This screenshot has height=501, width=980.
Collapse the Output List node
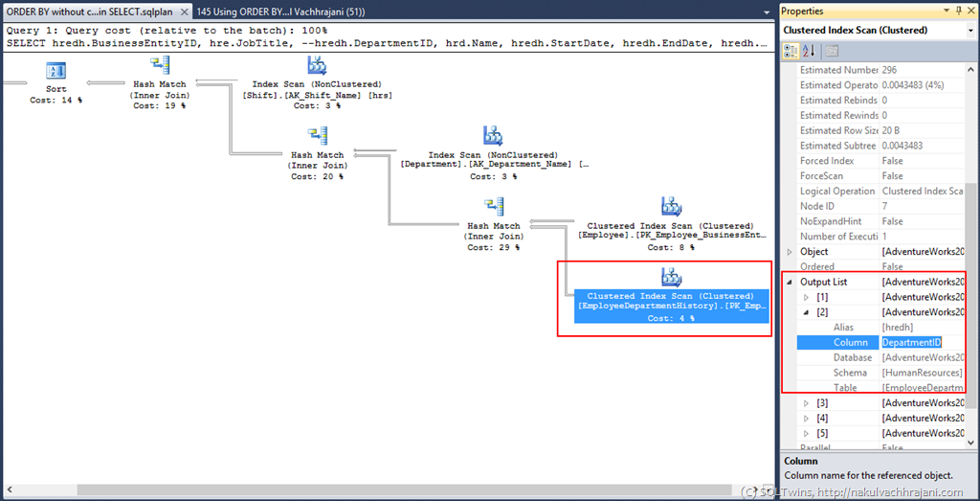pyautogui.click(x=790, y=283)
